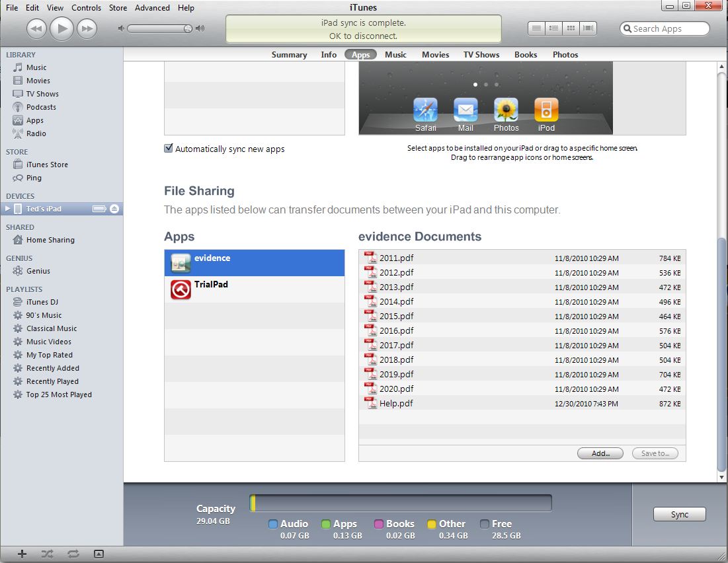
Task: Open Top 25 Most Played playlist
Action: [x=58, y=394]
